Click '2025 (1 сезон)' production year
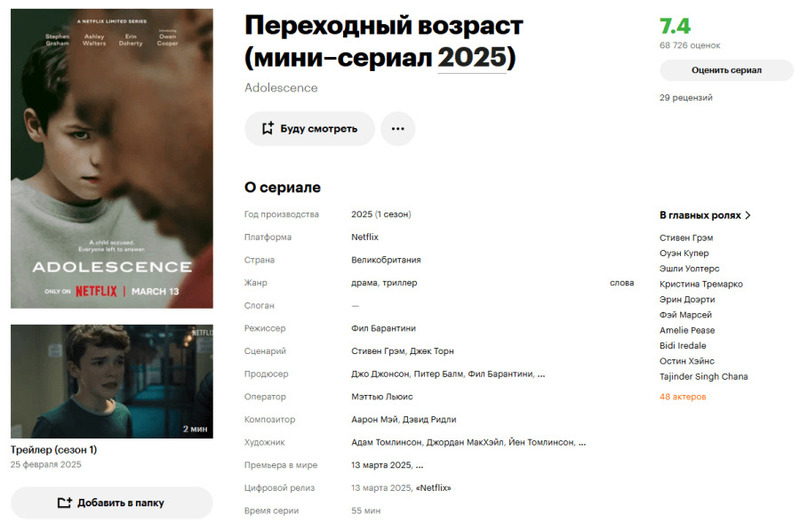 (381, 214)
